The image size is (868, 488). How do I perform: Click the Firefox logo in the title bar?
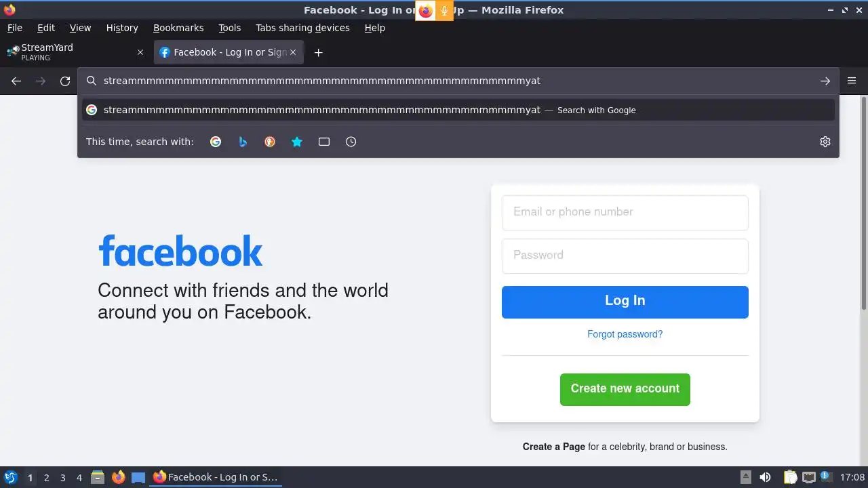9,9
